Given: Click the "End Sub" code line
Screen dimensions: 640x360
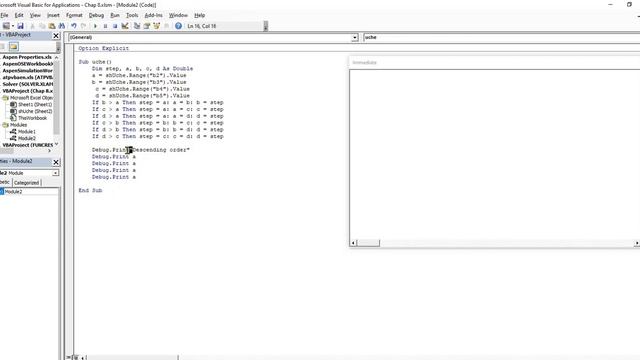Looking at the screenshot, I should (x=90, y=191).
